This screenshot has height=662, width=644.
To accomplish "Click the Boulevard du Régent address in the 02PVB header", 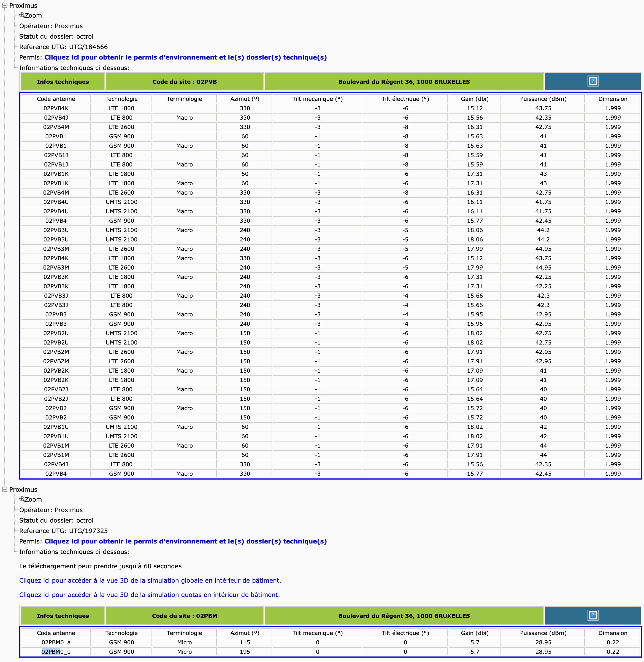I will (404, 82).
